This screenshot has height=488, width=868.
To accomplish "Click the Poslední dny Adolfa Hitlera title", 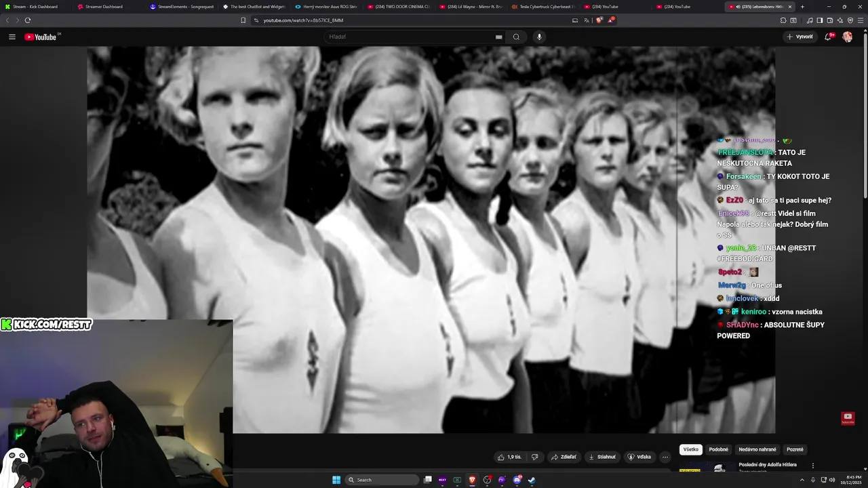I will pos(768,465).
